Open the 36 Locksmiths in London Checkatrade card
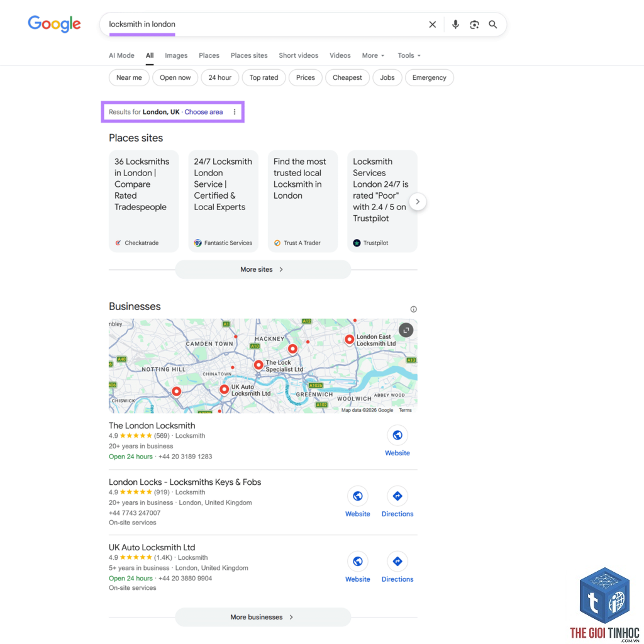Screen dimensions: 644x644 (144, 201)
